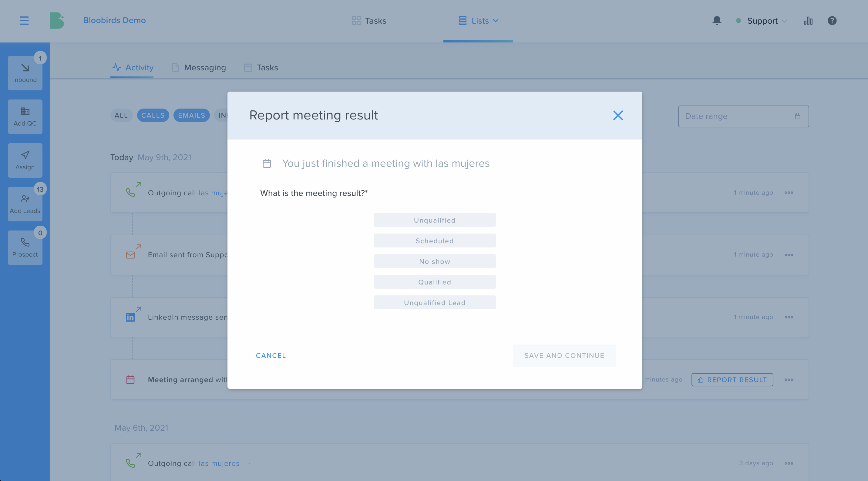Viewport: 868px width, 481px height.
Task: Click the LinkedIn icon in message row
Action: coord(130,317)
